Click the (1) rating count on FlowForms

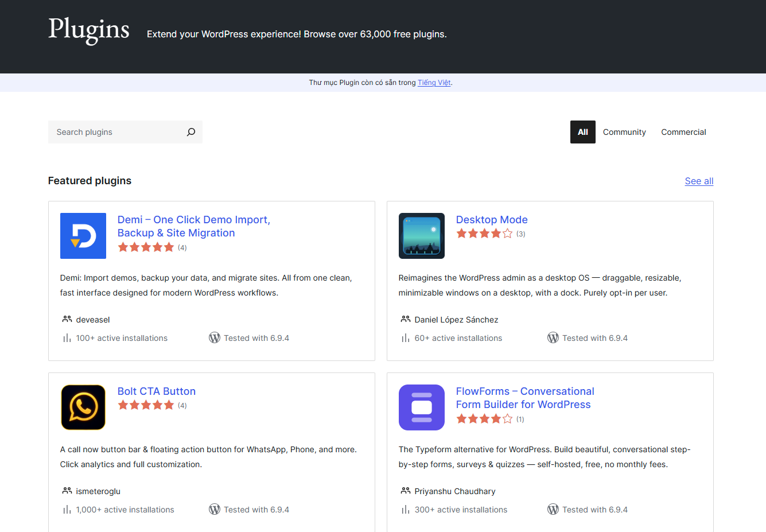(x=520, y=420)
